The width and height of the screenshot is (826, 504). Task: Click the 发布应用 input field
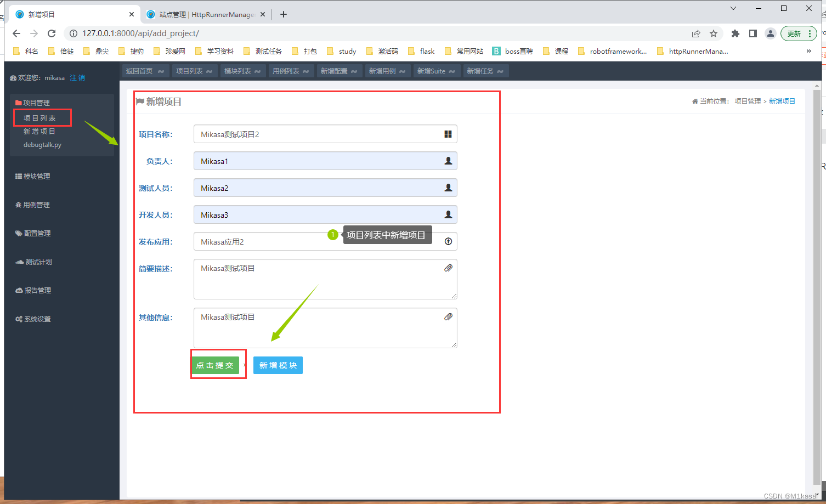click(325, 241)
